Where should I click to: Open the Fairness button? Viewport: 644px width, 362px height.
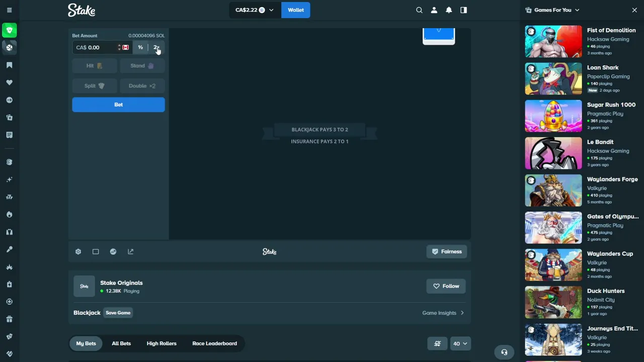447,251
